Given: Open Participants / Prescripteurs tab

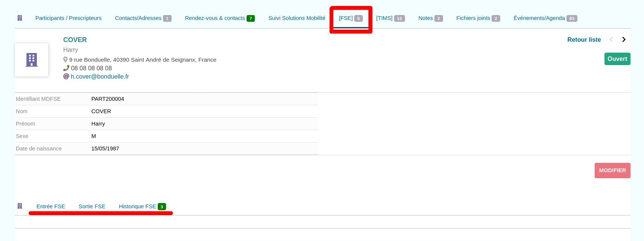Looking at the screenshot, I should 69,18.
